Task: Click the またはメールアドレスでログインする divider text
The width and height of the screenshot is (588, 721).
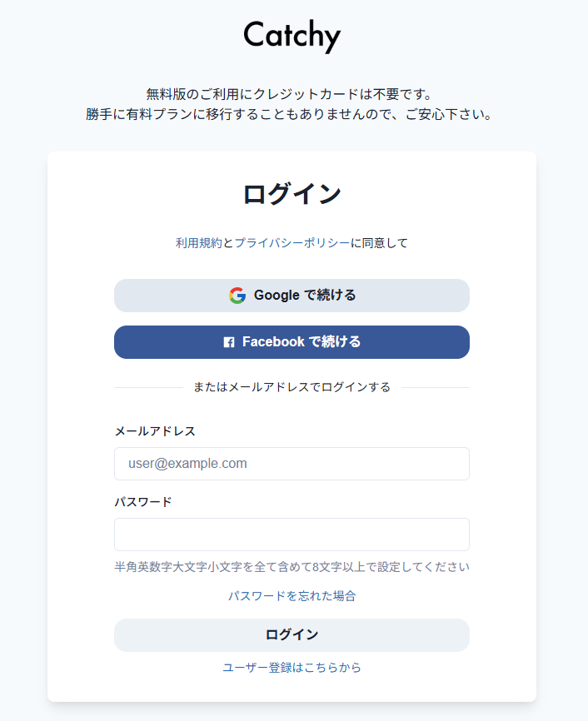Action: pyautogui.click(x=292, y=387)
